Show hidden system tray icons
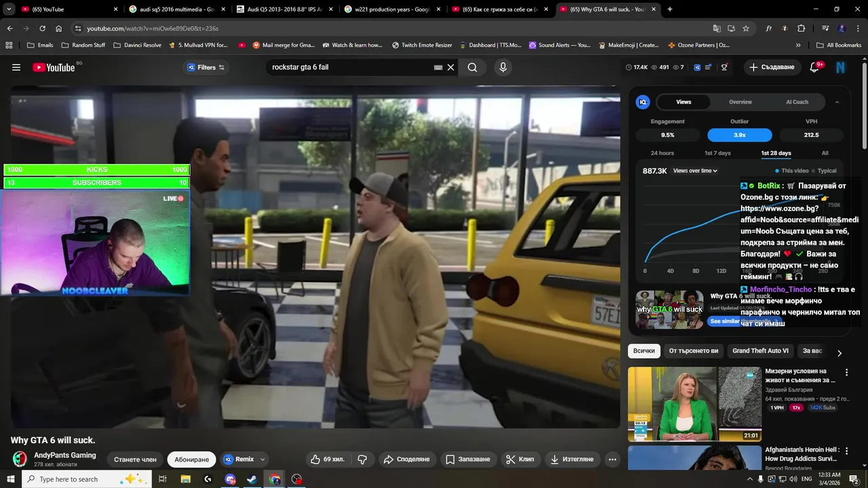This screenshot has width=868, height=488. tap(749, 479)
